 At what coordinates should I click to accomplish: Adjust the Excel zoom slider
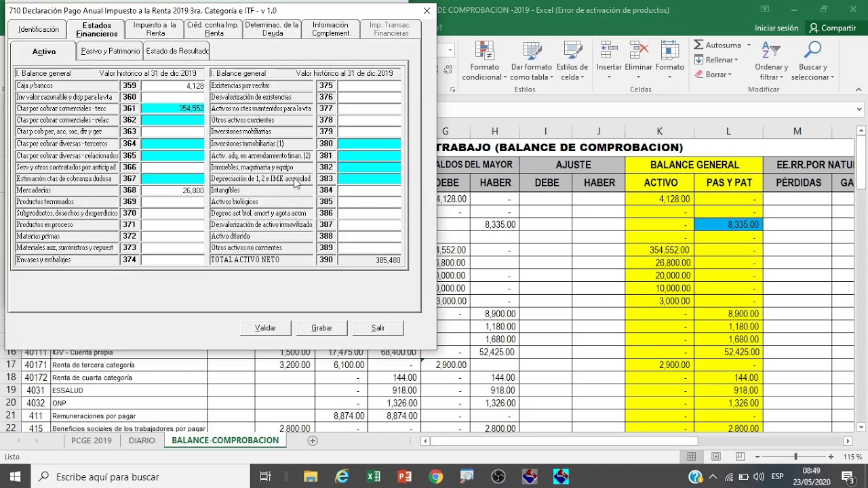(x=795, y=457)
